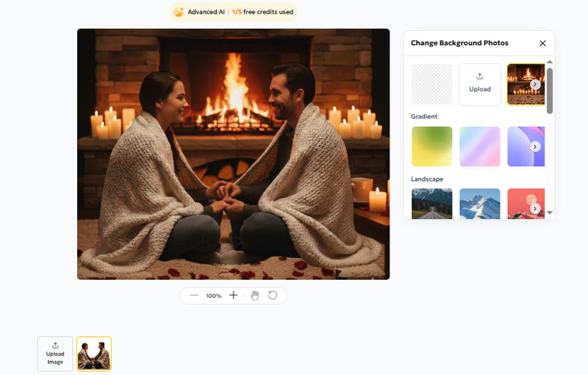Pick the green-yellow gradient swatch
This screenshot has height=375, width=588.
[x=432, y=146]
